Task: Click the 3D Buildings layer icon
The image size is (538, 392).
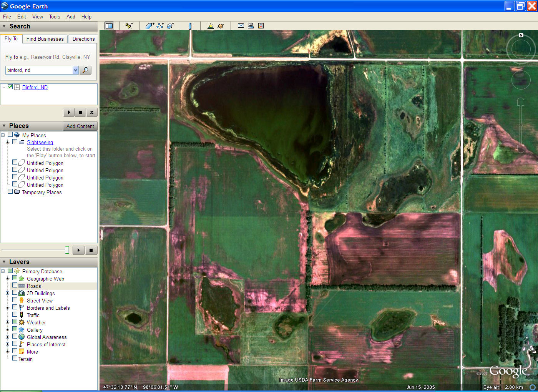Action: click(22, 293)
